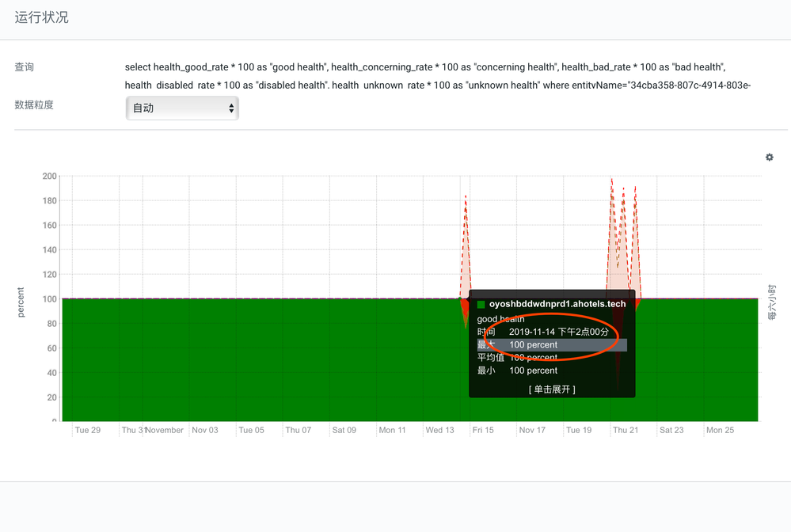Select the highlighted 最大 row in the tooltip

point(551,345)
